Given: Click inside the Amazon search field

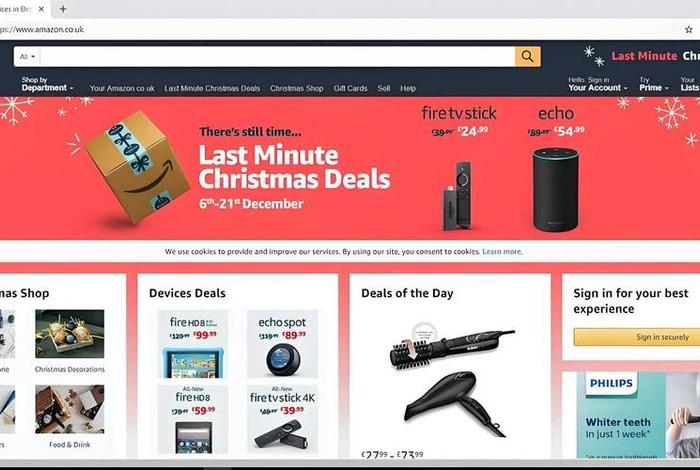Looking at the screenshot, I should (x=278, y=57).
